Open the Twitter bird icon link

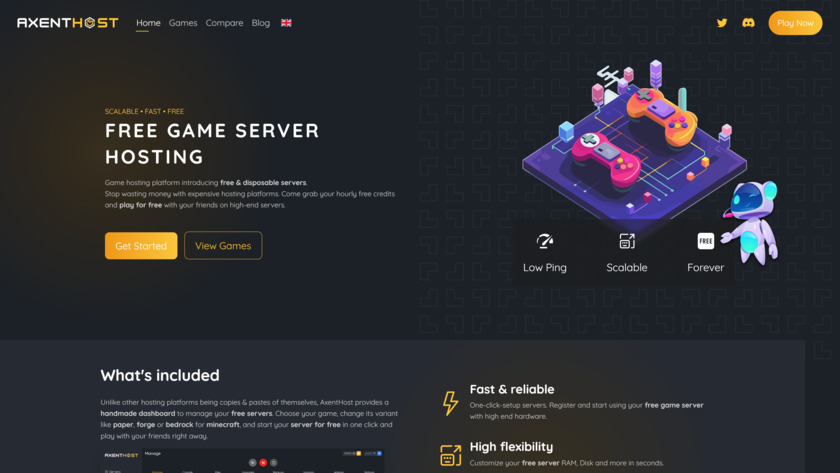722,23
